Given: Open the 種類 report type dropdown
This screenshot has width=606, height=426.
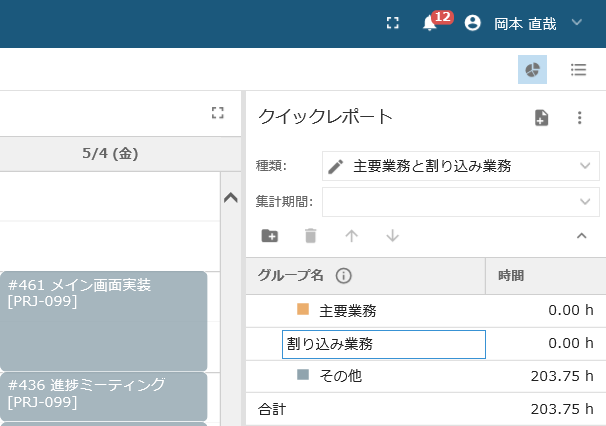Looking at the screenshot, I should pos(461,166).
